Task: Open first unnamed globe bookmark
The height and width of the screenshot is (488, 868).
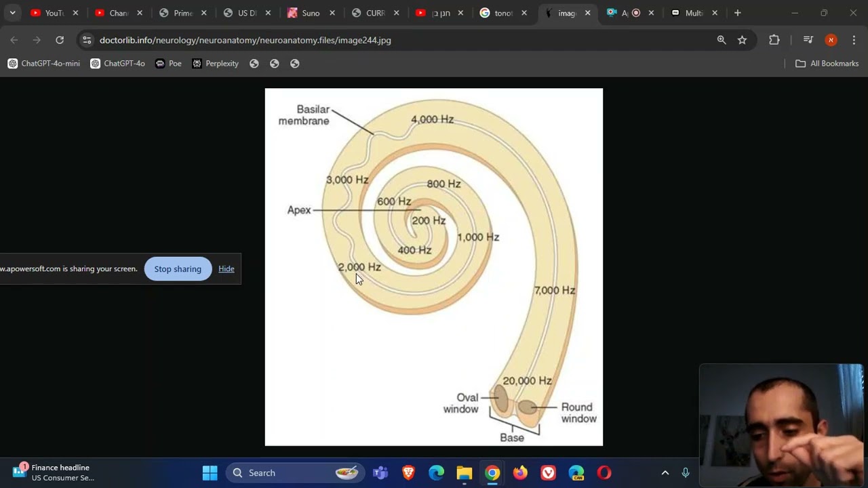Action: (x=254, y=63)
